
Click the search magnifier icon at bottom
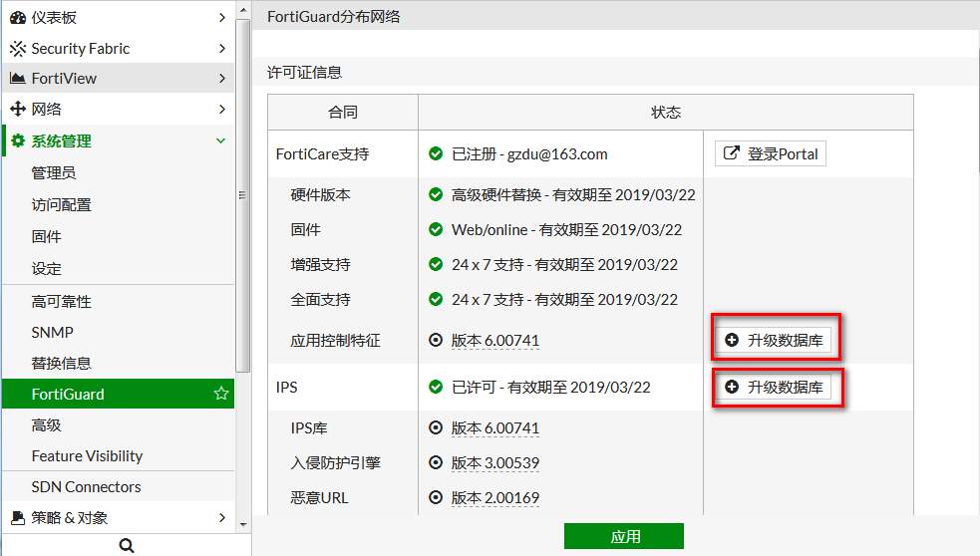click(127, 545)
